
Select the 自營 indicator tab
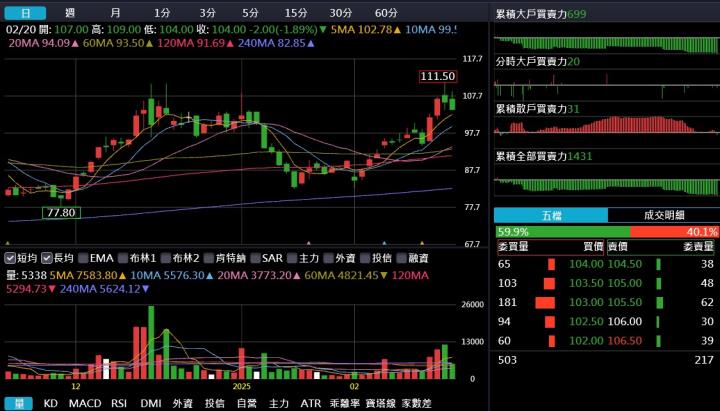pyautogui.click(x=247, y=404)
